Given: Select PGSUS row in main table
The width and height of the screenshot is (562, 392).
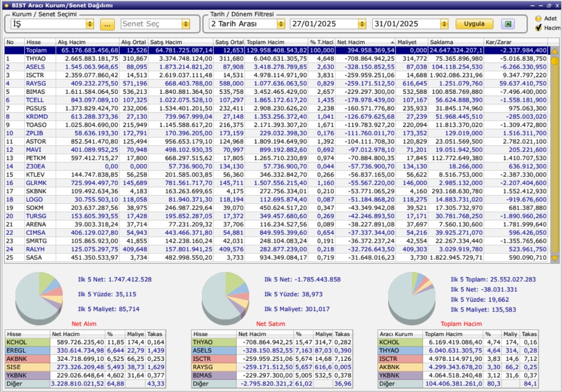Looking at the screenshot, I should [x=276, y=108].
